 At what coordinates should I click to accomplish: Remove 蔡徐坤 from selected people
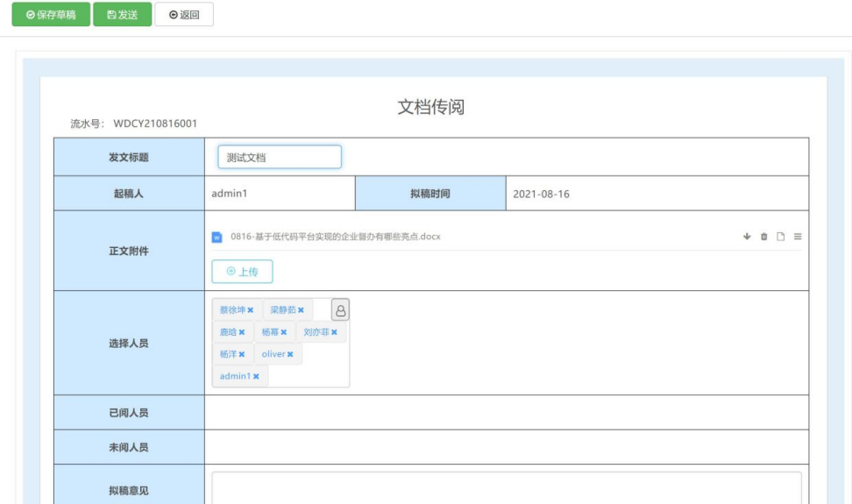(251, 310)
